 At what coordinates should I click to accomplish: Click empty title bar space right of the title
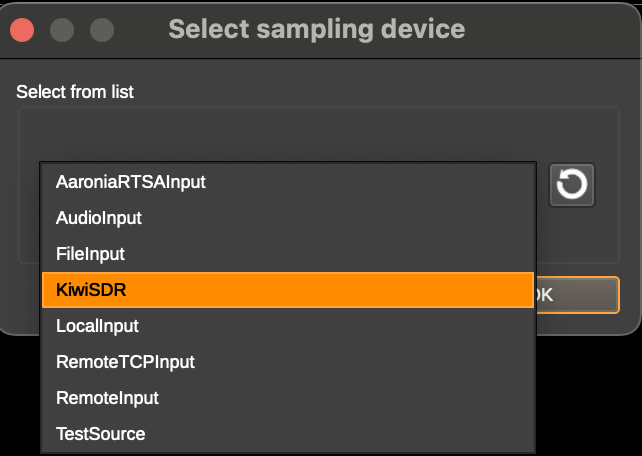tap(550, 29)
